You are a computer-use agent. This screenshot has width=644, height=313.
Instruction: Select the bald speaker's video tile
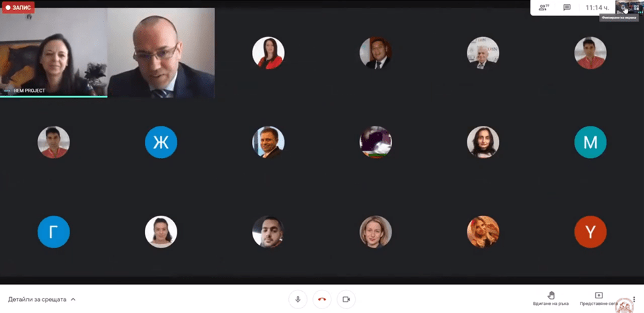tap(161, 52)
